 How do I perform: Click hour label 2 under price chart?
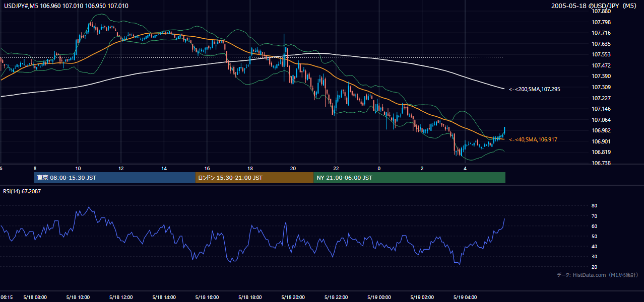point(422,169)
